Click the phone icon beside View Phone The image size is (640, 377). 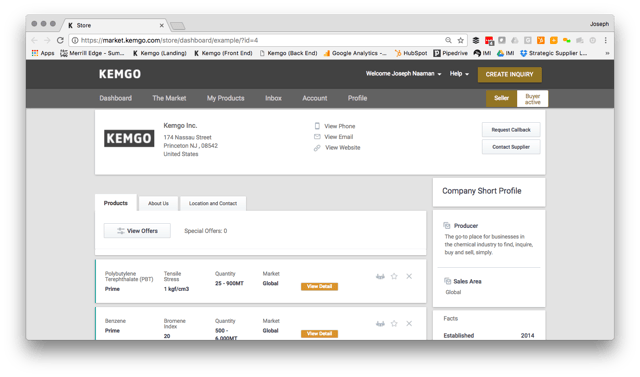tap(317, 126)
